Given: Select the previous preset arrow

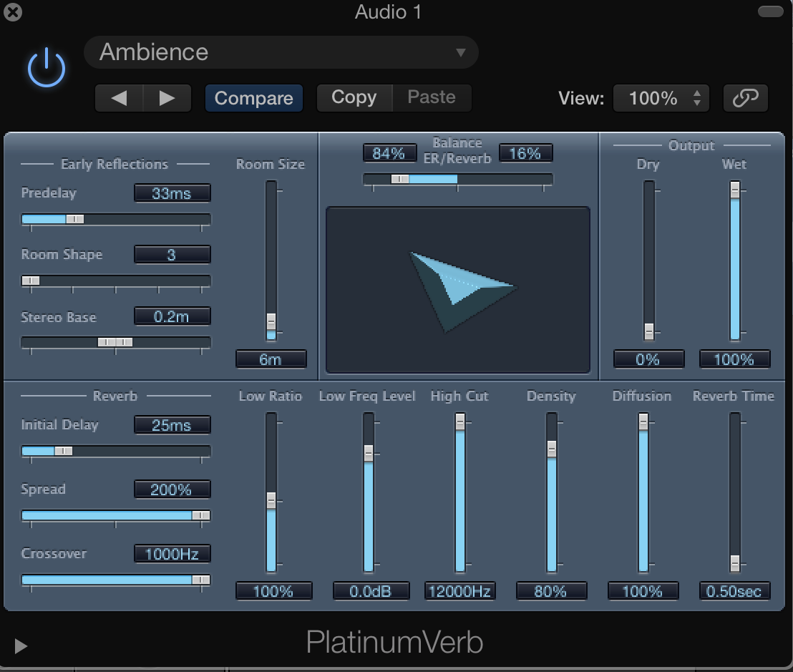Looking at the screenshot, I should 119,98.
